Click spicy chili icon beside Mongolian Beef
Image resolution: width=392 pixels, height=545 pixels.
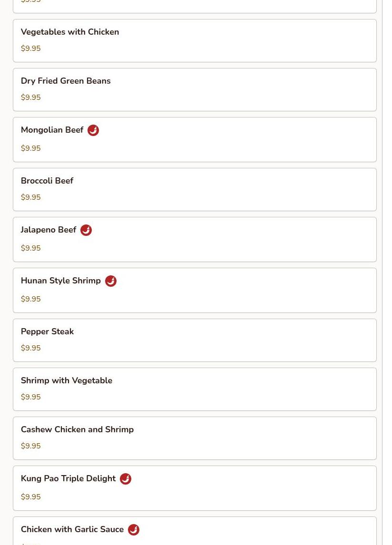pos(93,130)
